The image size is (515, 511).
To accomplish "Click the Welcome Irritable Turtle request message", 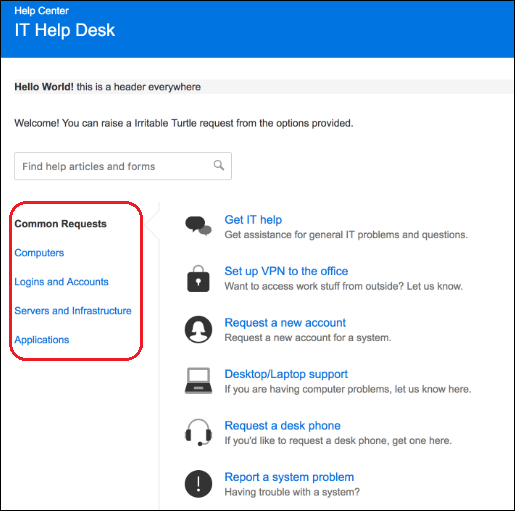I will tap(184, 123).
